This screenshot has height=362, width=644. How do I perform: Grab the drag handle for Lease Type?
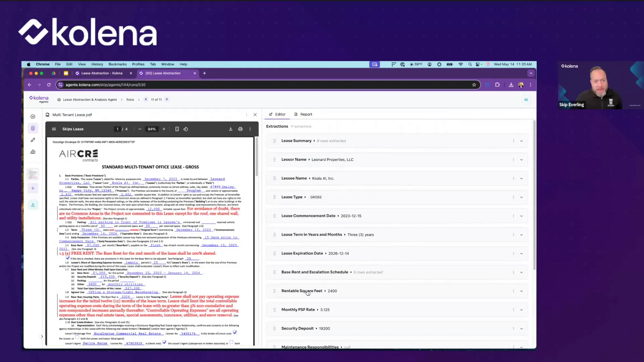click(x=274, y=197)
